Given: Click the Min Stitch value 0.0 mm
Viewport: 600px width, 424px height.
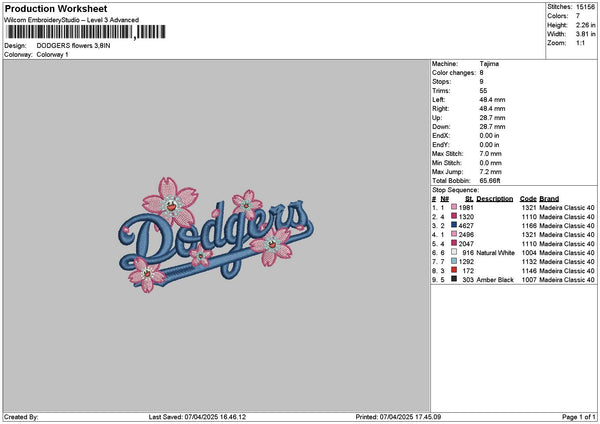Looking at the screenshot, I should (491, 163).
